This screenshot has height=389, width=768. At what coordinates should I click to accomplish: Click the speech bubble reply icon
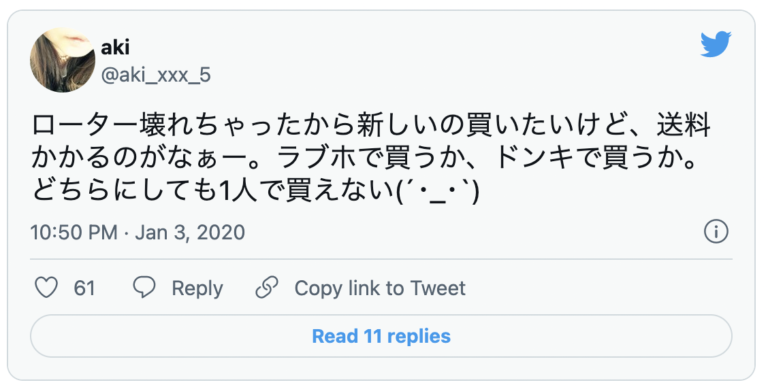(144, 288)
